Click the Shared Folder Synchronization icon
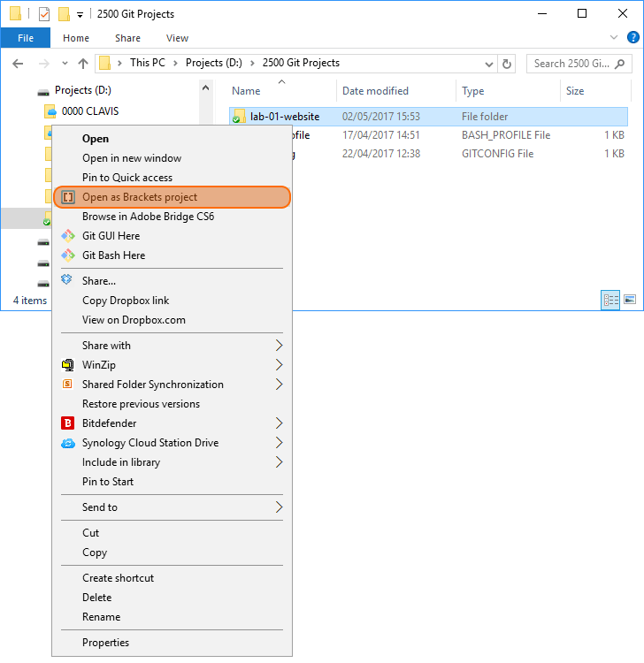Screen dimensions: 644x663 (x=67, y=384)
